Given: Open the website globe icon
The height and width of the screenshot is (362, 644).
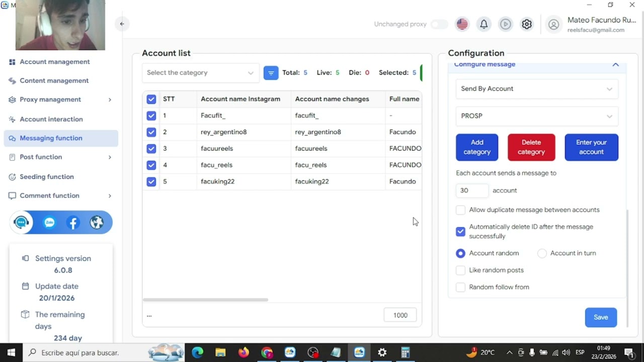Looking at the screenshot, I should (x=97, y=222).
